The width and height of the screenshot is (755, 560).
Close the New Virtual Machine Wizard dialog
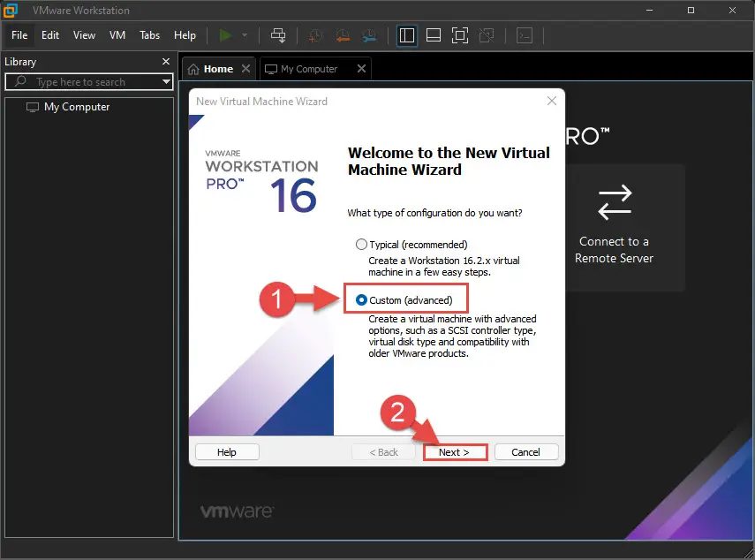click(x=552, y=101)
